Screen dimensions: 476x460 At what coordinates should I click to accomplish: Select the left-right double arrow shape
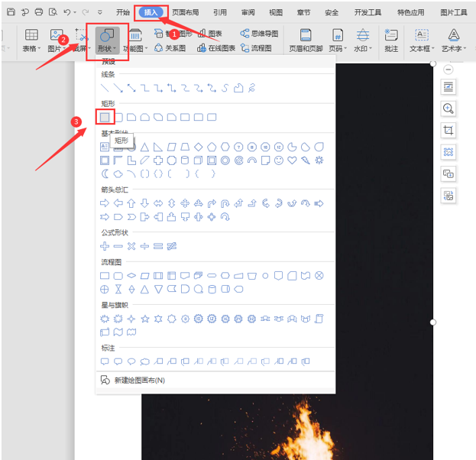158,203
